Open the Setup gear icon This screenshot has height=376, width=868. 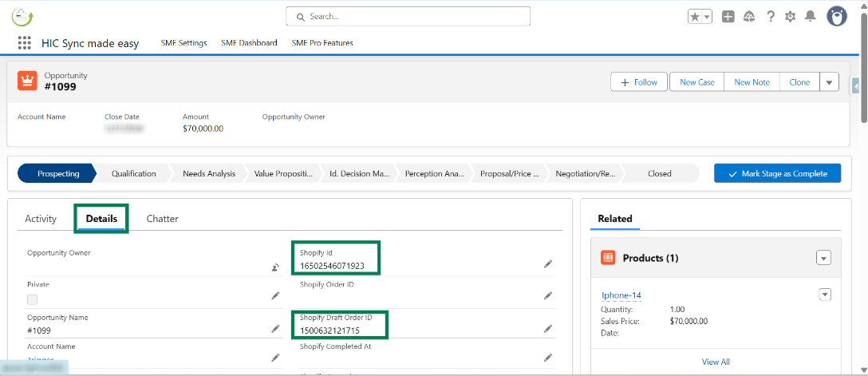point(790,17)
